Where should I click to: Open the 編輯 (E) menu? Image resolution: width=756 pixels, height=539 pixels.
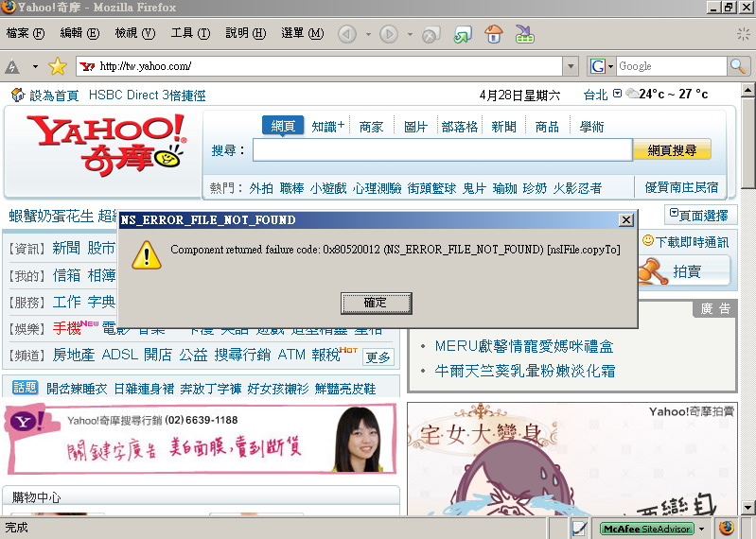pos(79,33)
